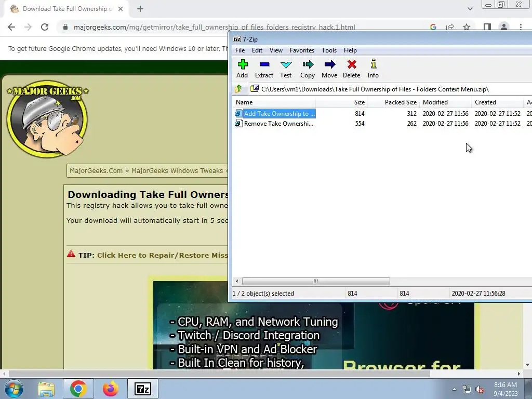Click the site lock icon in Chrome

65,27
